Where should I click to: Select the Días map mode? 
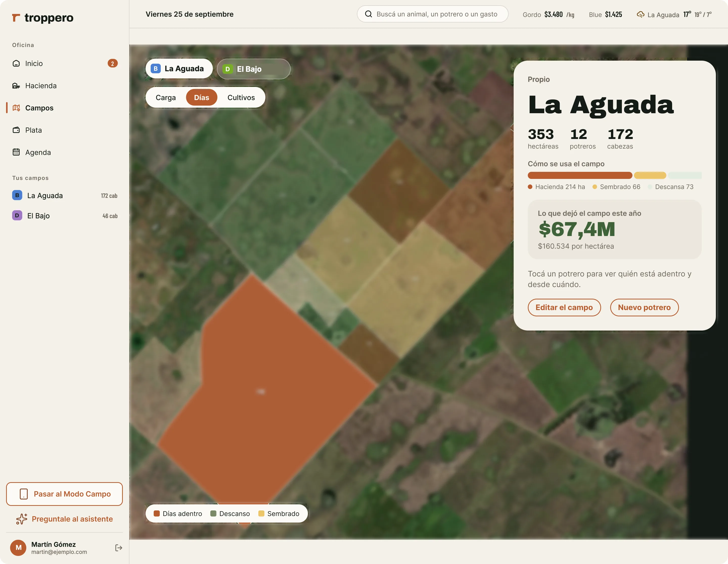[202, 98]
